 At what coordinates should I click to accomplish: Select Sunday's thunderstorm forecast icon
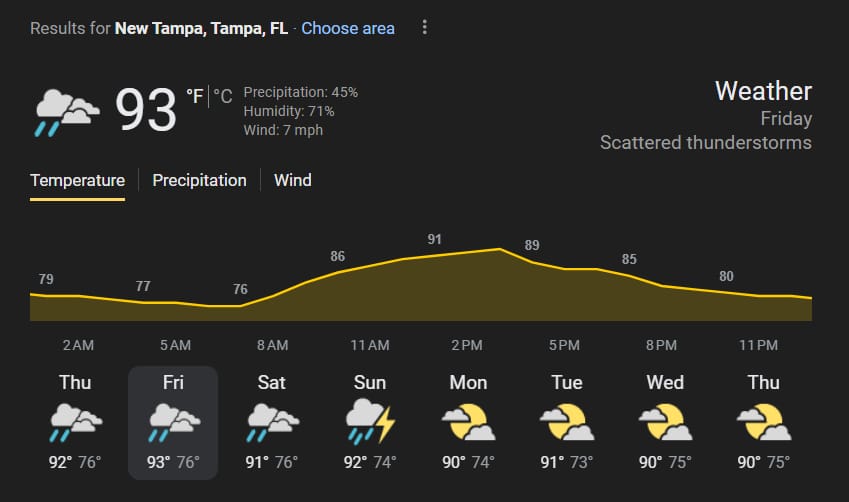(370, 421)
